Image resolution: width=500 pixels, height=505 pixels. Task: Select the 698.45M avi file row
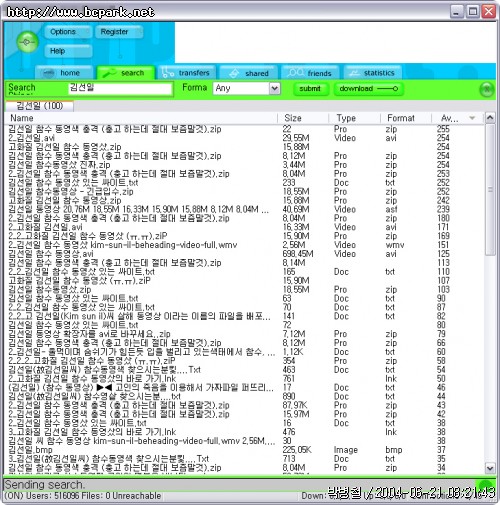[243, 254]
